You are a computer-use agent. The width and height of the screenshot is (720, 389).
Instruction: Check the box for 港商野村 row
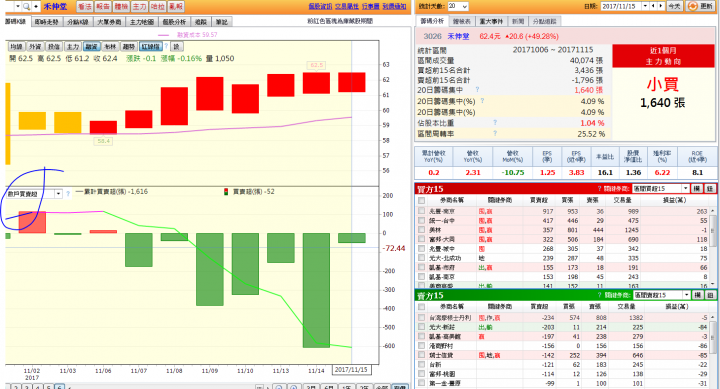421,345
